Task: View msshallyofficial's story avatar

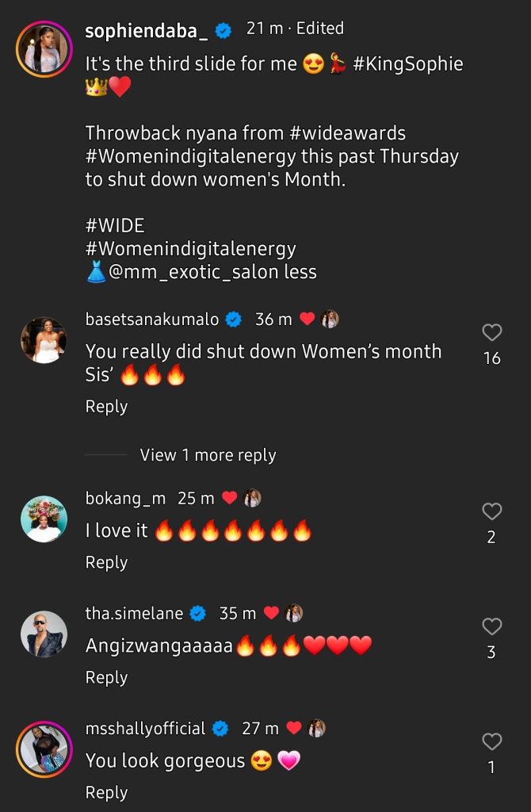Action: [x=44, y=749]
